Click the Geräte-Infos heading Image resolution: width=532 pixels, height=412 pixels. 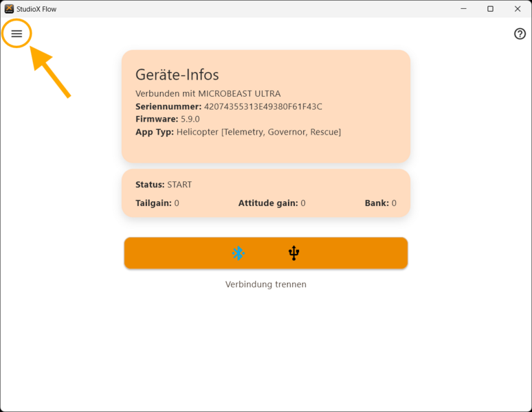pyautogui.click(x=177, y=75)
